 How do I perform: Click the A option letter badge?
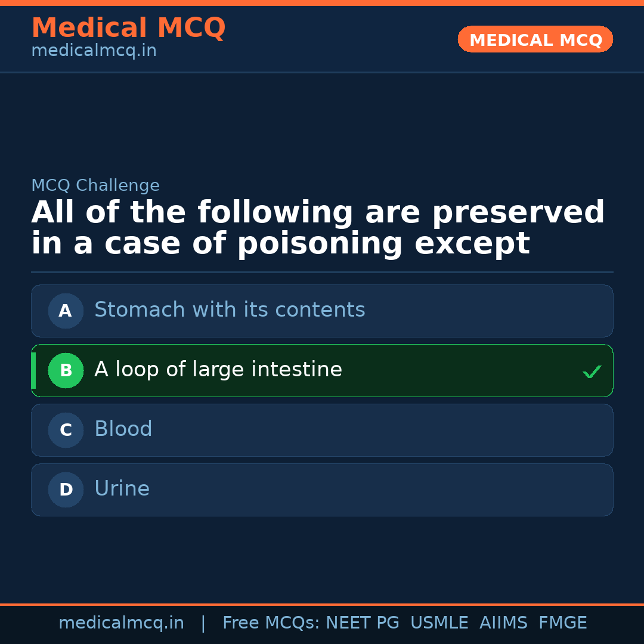click(x=66, y=311)
